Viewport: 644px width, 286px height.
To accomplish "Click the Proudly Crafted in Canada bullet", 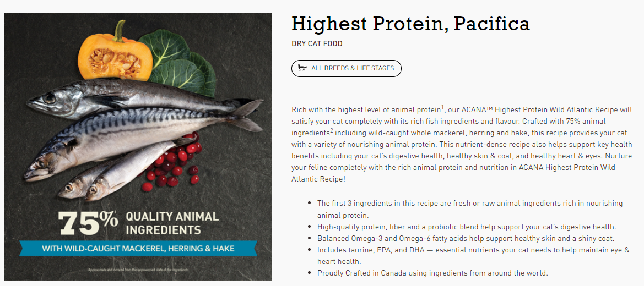I will pyautogui.click(x=432, y=273).
